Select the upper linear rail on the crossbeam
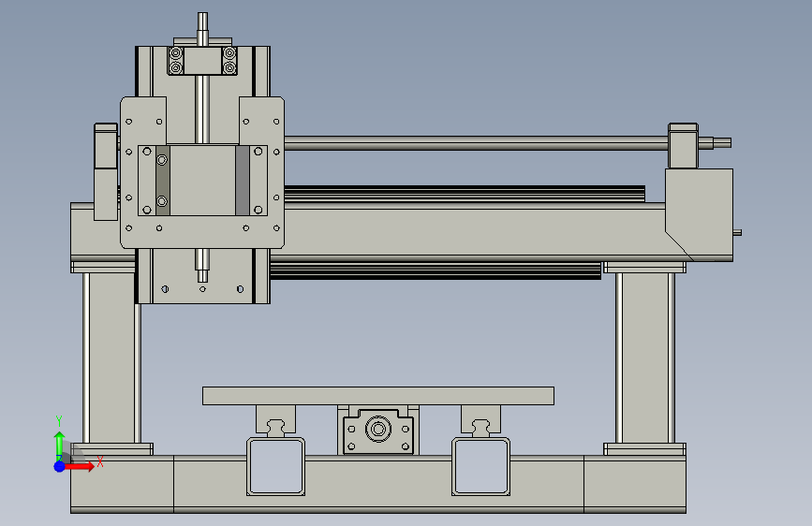 click(465, 194)
